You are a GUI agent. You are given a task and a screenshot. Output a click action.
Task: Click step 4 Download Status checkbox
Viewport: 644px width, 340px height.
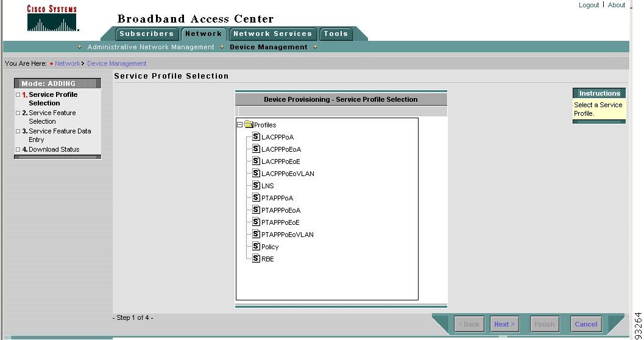(18, 149)
